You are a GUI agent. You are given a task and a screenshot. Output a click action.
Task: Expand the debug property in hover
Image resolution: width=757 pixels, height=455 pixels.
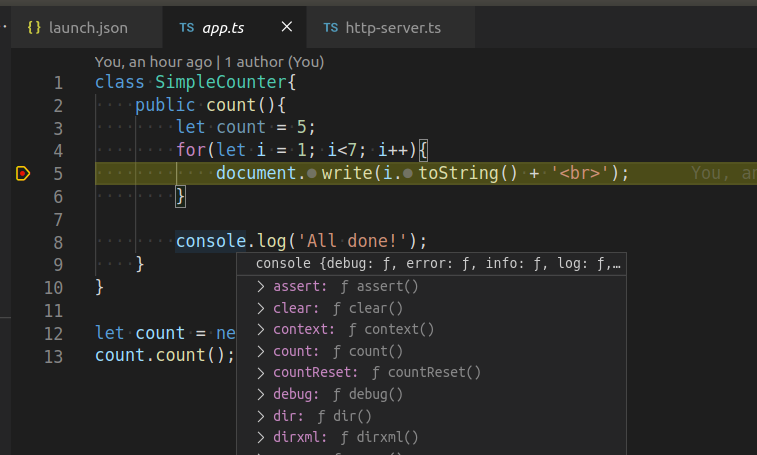pyautogui.click(x=261, y=394)
